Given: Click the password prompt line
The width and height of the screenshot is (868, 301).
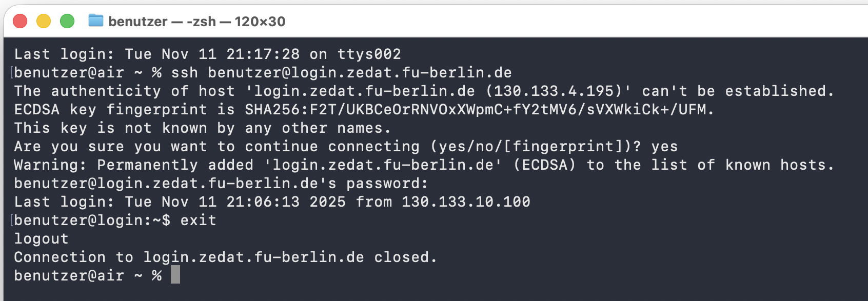Looking at the screenshot, I should [221, 184].
